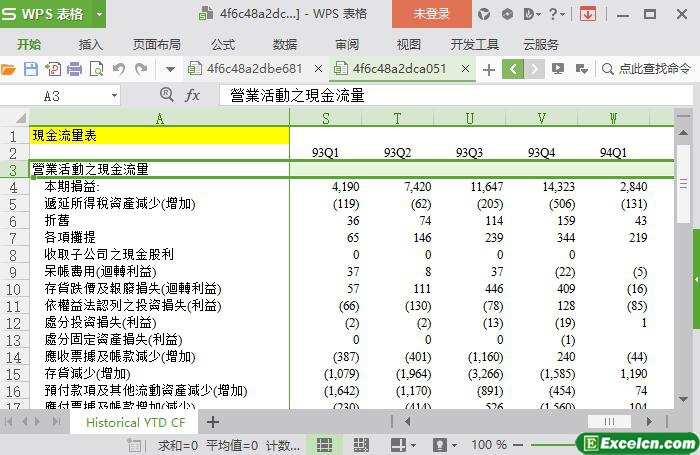Open the eye protection mode dropdown
The image size is (700, 455).
pos(454,445)
